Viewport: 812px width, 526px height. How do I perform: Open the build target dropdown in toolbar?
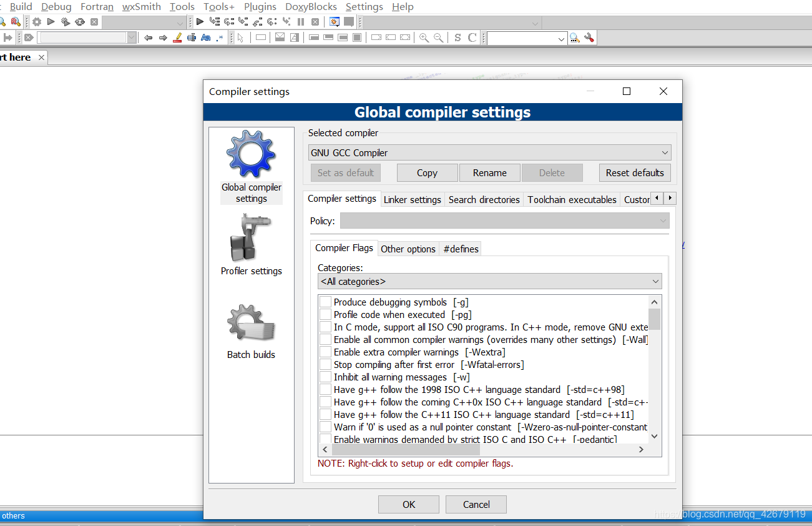144,22
